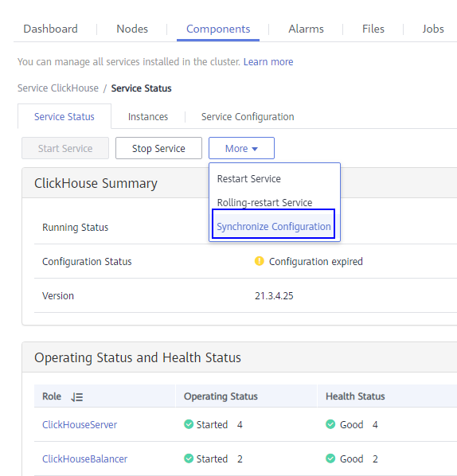Image resolution: width=457 pixels, height=476 pixels.
Task: Click the Stop Service button
Action: click(158, 148)
